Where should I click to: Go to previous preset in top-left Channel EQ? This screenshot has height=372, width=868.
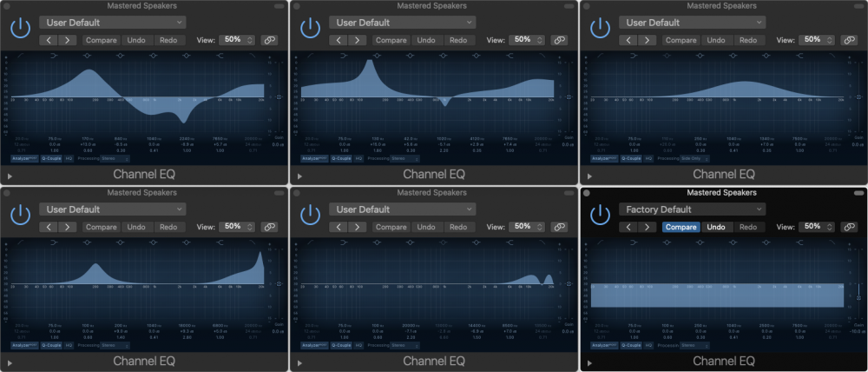pos(49,40)
